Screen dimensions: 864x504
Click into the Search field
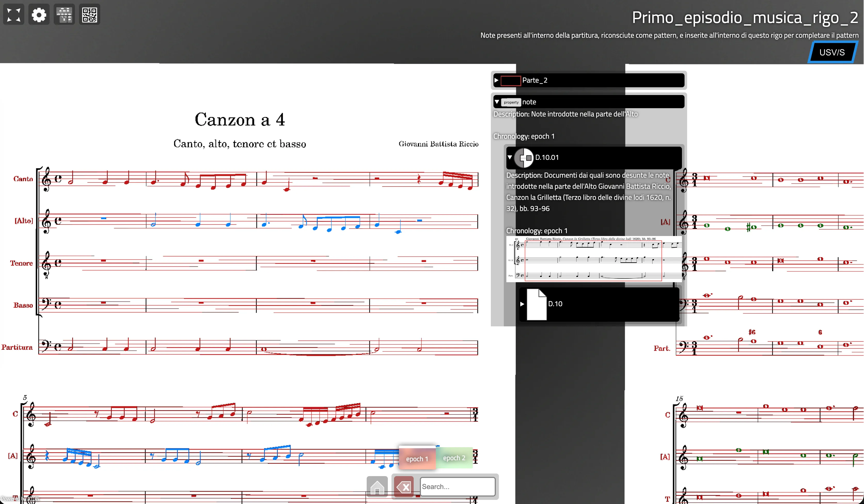(x=457, y=486)
